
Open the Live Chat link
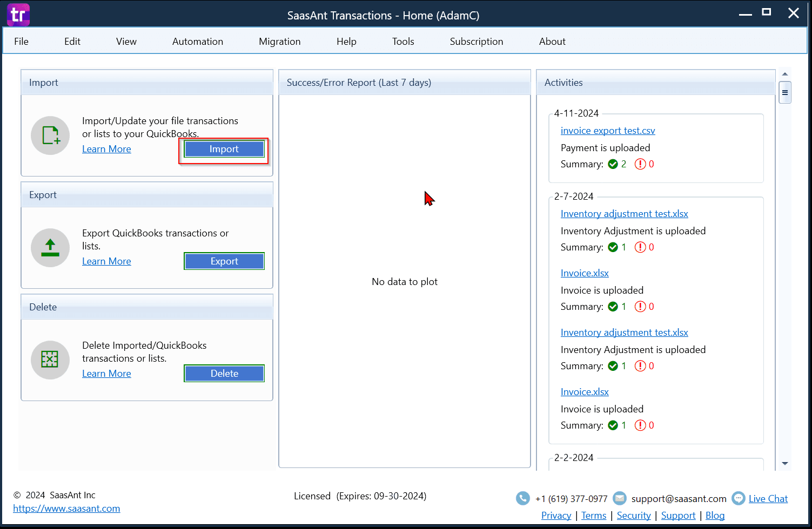(768, 499)
